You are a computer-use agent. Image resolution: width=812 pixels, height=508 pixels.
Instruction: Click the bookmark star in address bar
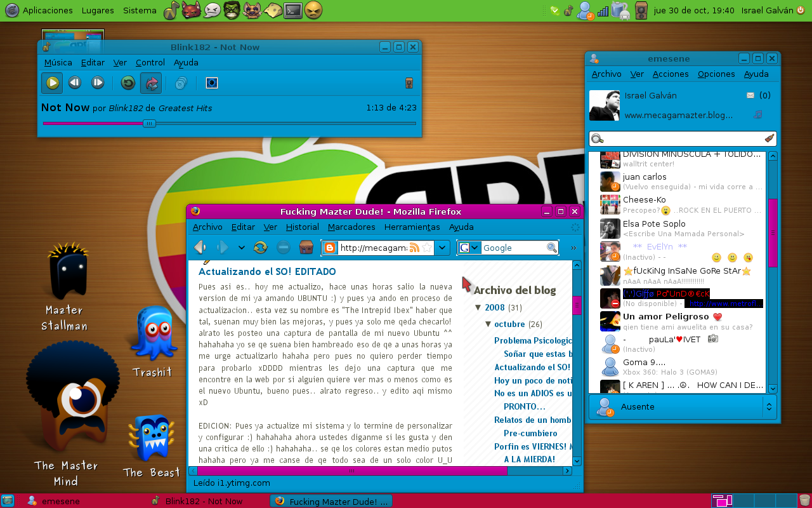427,248
